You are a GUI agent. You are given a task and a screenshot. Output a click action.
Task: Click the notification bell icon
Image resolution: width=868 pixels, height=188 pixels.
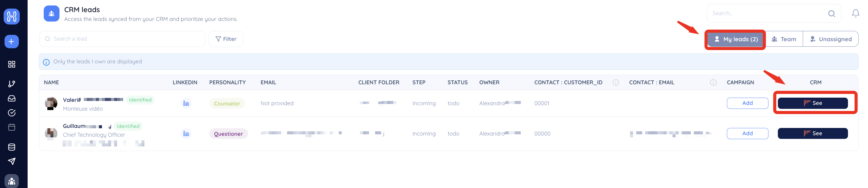pyautogui.click(x=855, y=13)
